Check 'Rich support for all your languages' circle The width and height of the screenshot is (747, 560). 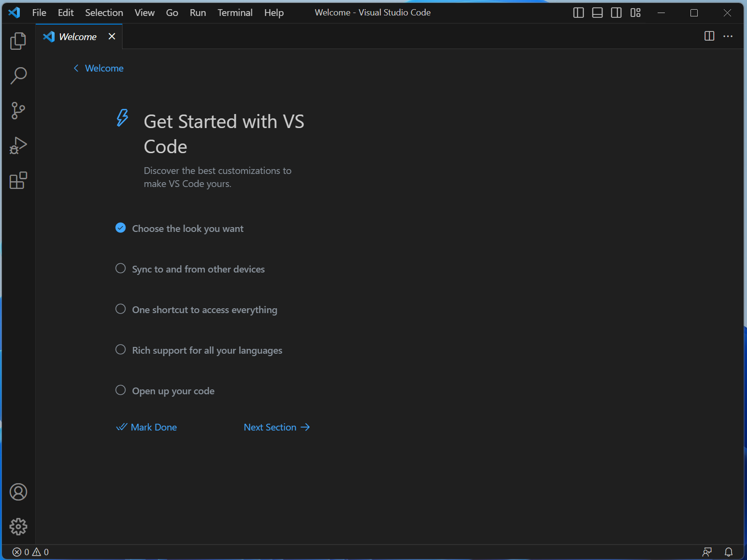click(121, 349)
